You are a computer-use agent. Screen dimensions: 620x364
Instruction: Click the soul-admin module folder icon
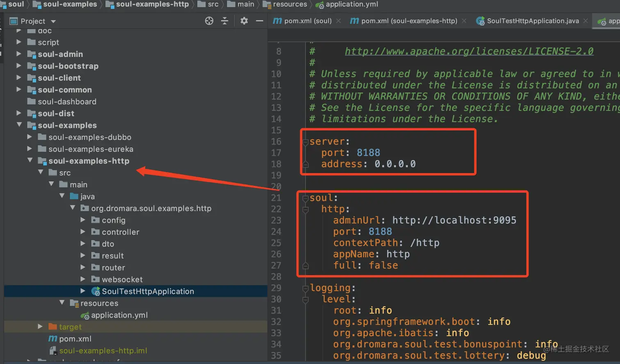coord(32,54)
